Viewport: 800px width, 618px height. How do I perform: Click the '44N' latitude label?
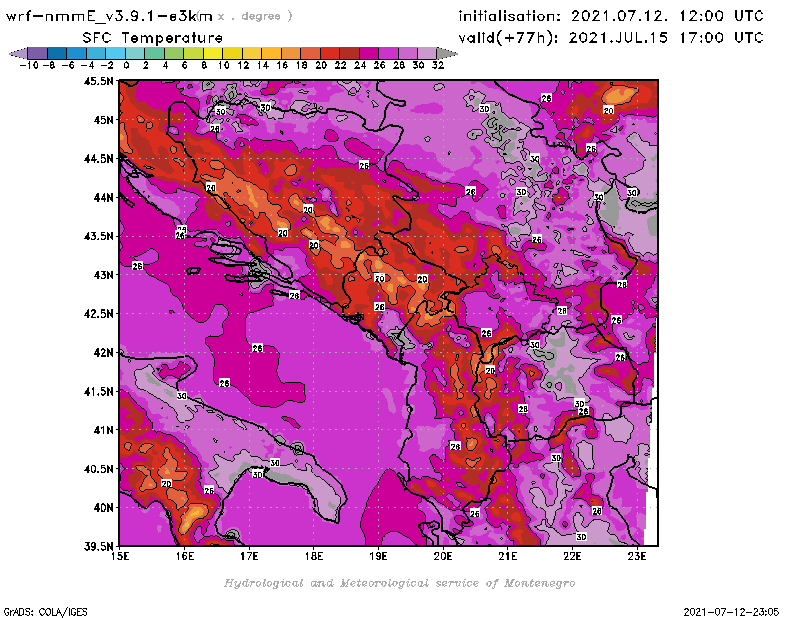[103, 197]
